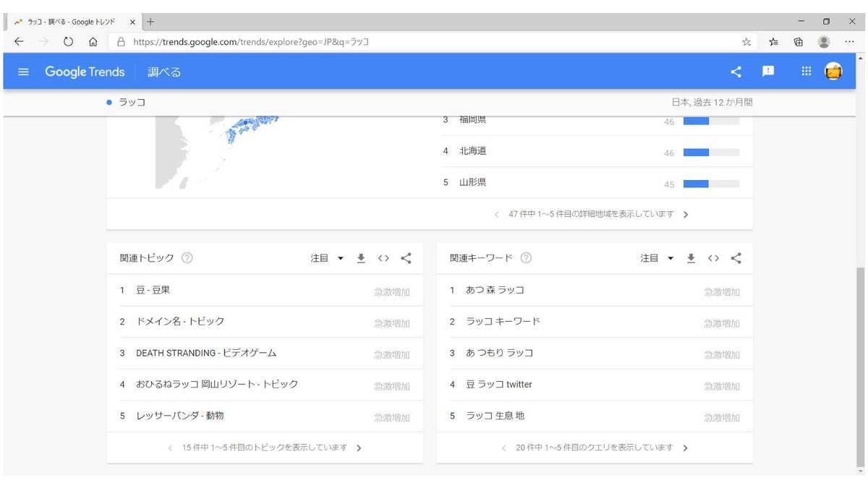The image size is (868, 488).
Task: Open browser profile icon
Action: point(824,42)
